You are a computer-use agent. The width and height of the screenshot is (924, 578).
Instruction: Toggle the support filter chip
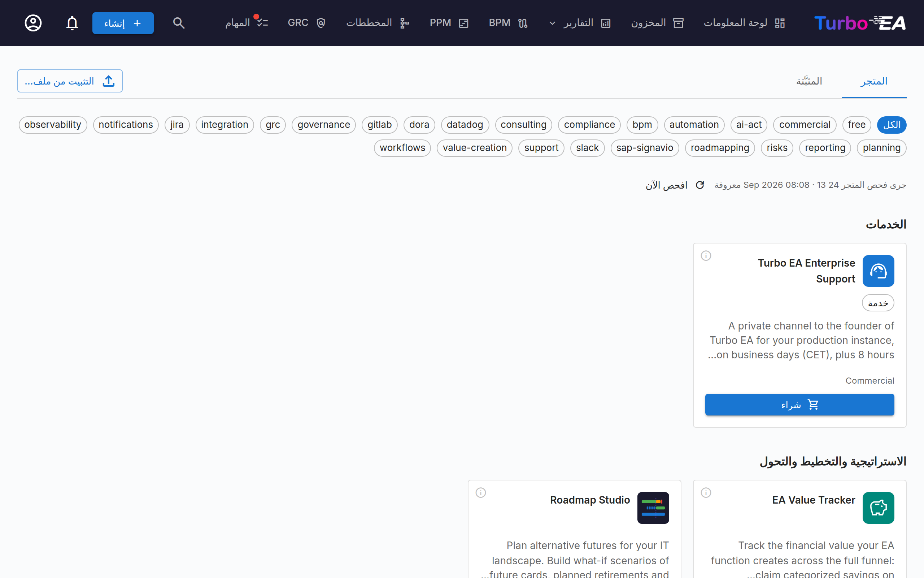pos(541,148)
